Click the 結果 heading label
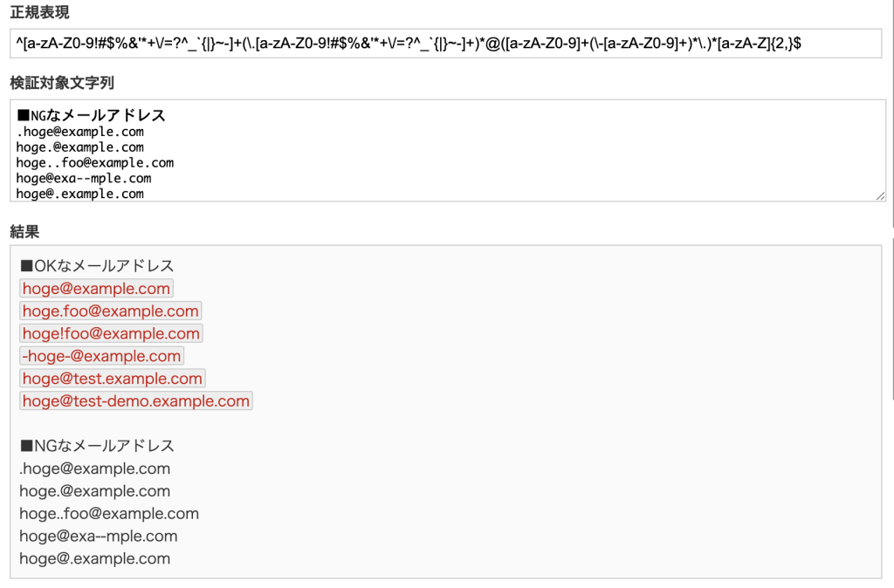Screen dimensions: 894x588 (24, 231)
